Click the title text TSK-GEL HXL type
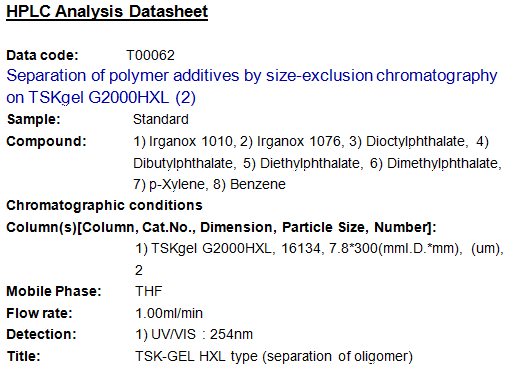The image size is (519, 372). click(x=196, y=356)
